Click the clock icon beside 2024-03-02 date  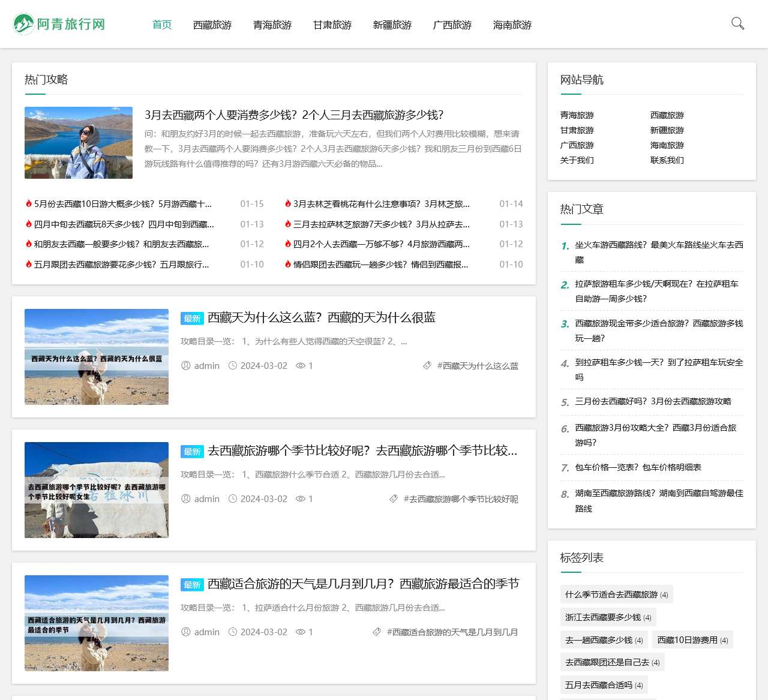click(232, 365)
